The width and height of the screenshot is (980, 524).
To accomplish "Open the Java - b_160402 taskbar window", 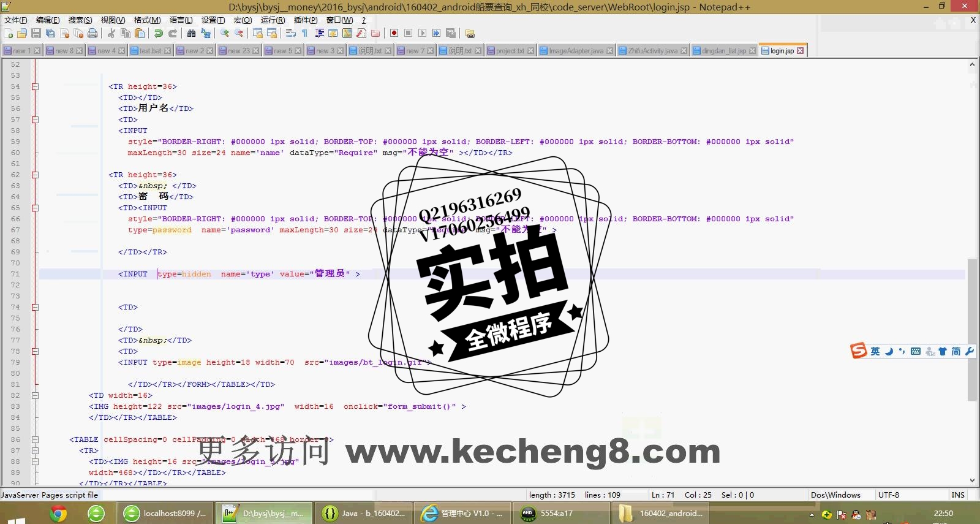I will click(x=364, y=513).
